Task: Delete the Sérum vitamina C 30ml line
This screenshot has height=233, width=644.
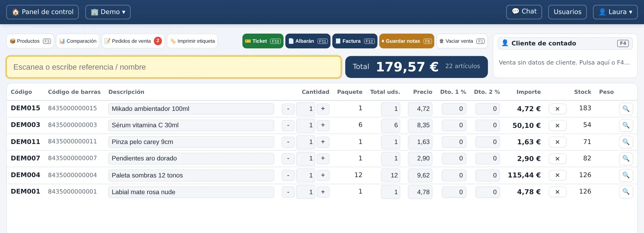Action: pos(558,126)
